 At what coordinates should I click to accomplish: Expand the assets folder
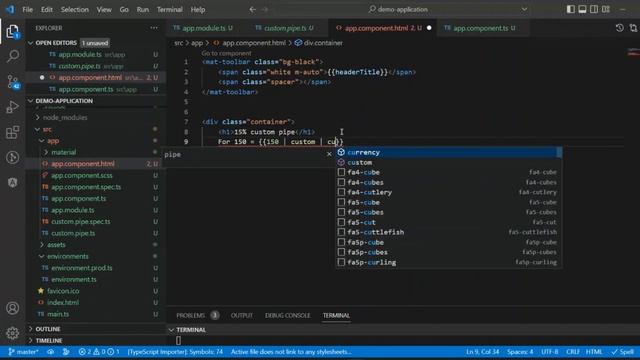click(42, 245)
